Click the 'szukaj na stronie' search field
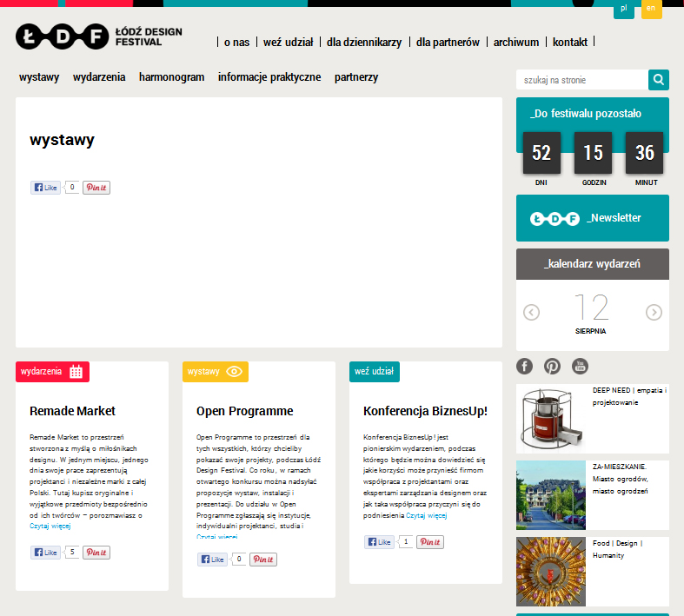The width and height of the screenshot is (684, 616). coord(581,80)
